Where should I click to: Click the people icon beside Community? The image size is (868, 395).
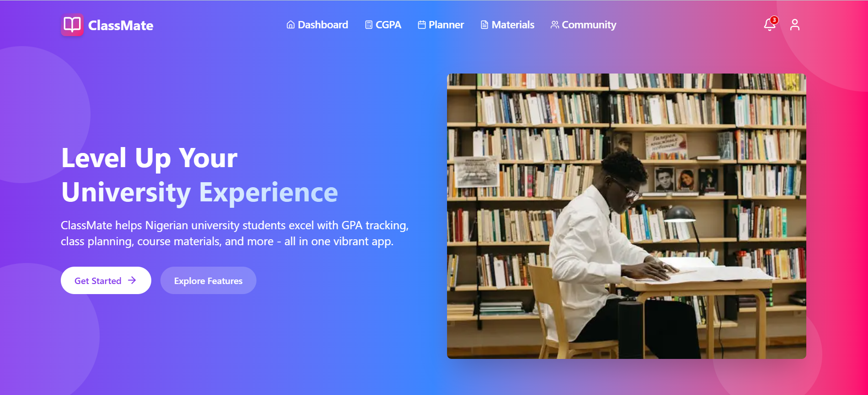click(555, 25)
